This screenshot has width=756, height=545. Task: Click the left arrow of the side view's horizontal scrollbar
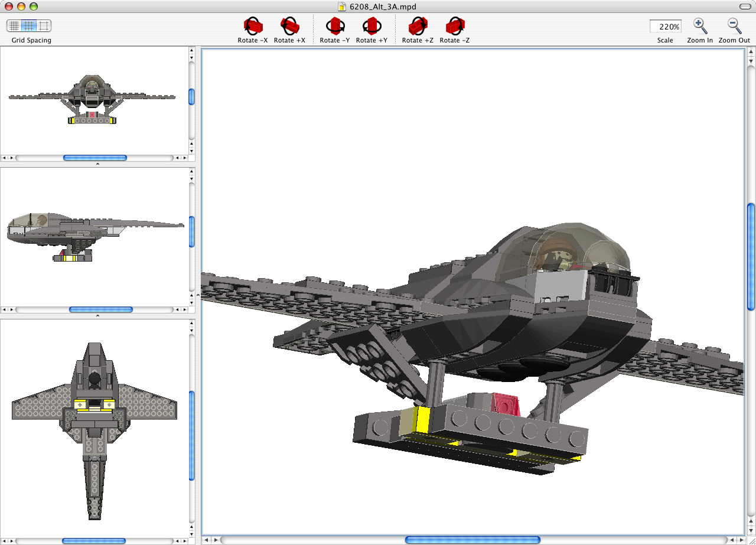click(4, 309)
